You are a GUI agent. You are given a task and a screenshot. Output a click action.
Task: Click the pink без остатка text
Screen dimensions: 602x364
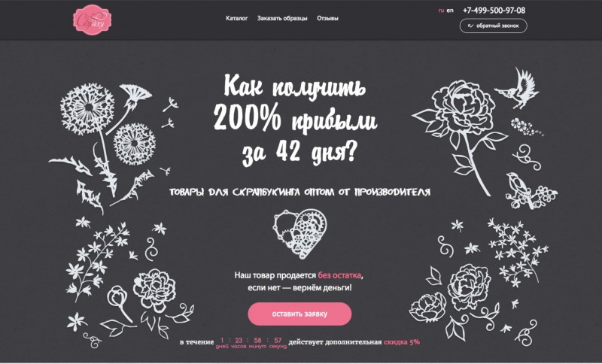click(x=339, y=275)
